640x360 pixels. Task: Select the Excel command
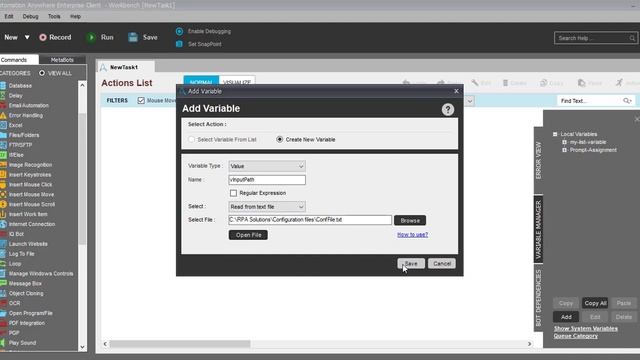(16, 125)
